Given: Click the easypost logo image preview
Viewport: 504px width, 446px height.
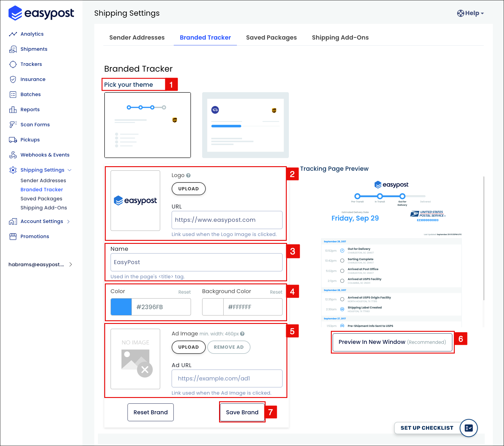Looking at the screenshot, I should click(x=135, y=201).
